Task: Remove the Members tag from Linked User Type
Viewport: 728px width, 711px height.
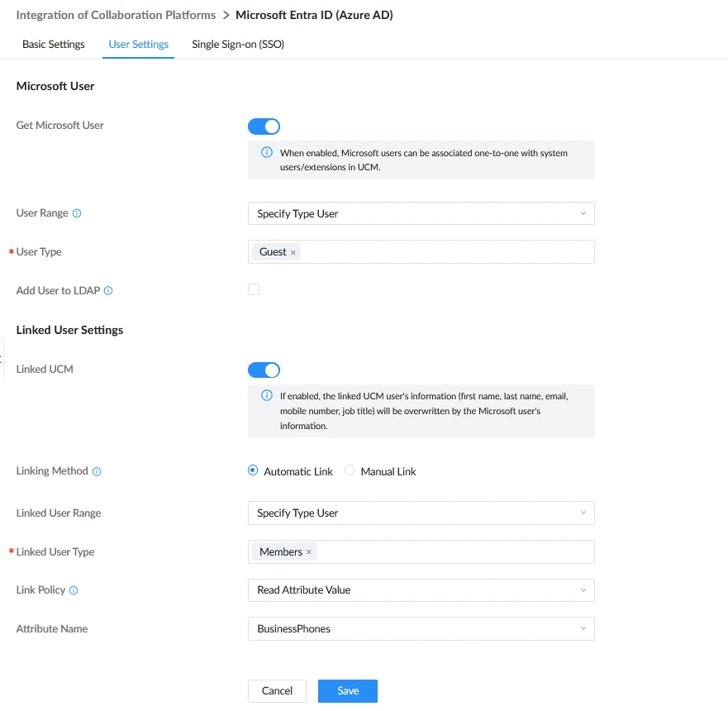Action: click(309, 551)
